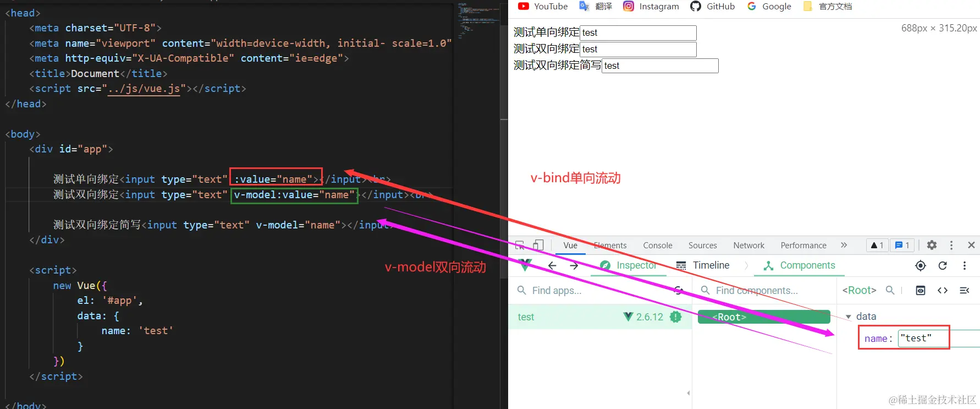This screenshot has height=409, width=980.
Task: Close the DevTools panel
Action: [x=971, y=246]
